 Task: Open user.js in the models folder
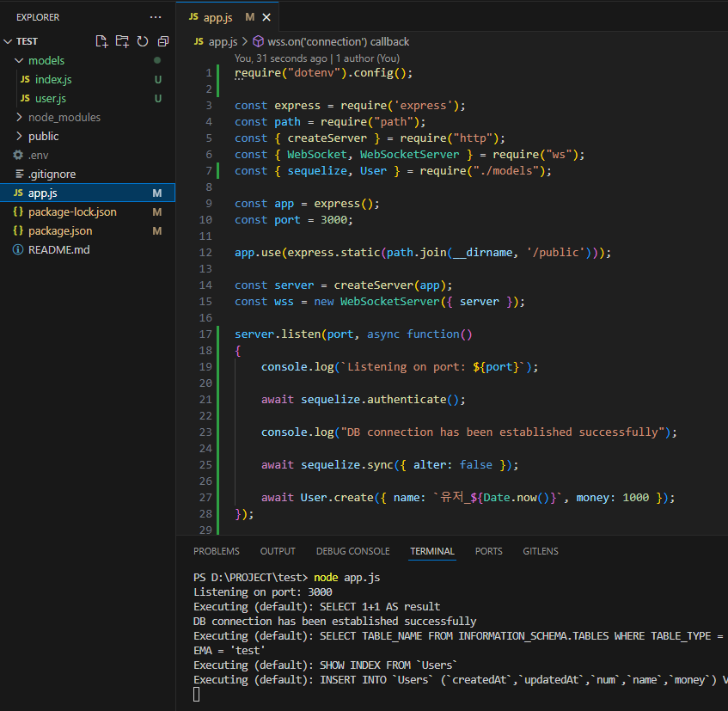(x=51, y=99)
